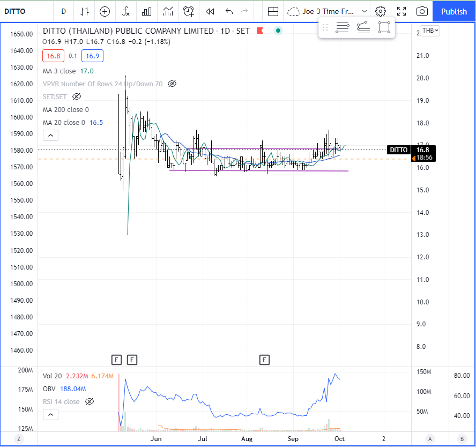
Task: Collapse the main indicator legend chevron
Action: [x=50, y=136]
